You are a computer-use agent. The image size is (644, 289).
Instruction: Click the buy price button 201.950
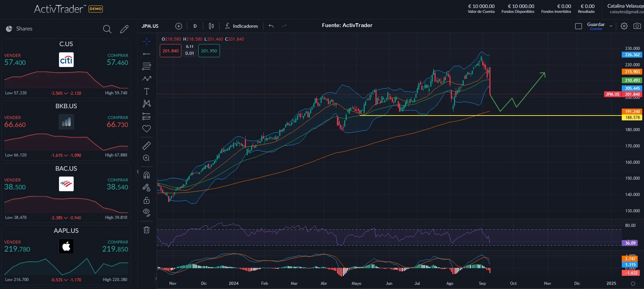point(209,51)
